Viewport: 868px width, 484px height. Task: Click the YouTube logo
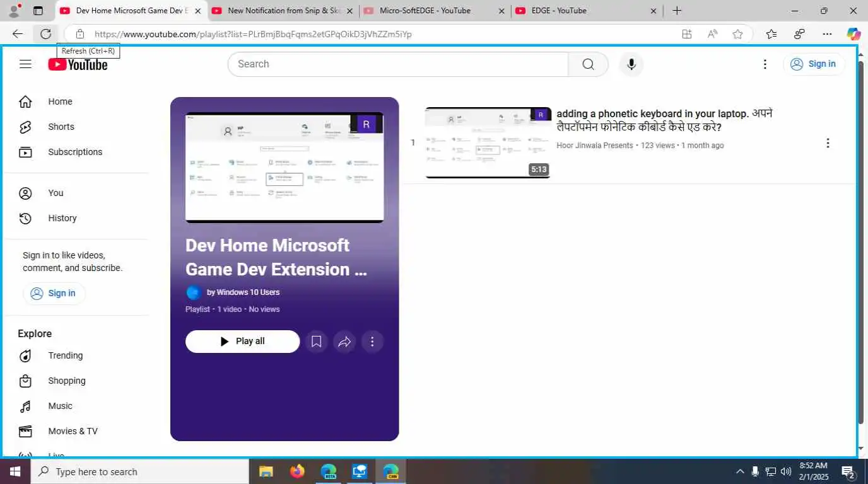click(x=78, y=64)
